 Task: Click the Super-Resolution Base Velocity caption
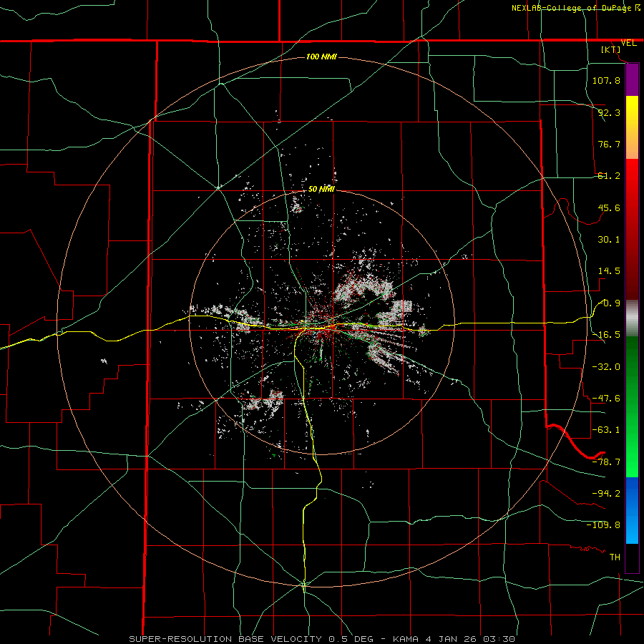[322, 639]
